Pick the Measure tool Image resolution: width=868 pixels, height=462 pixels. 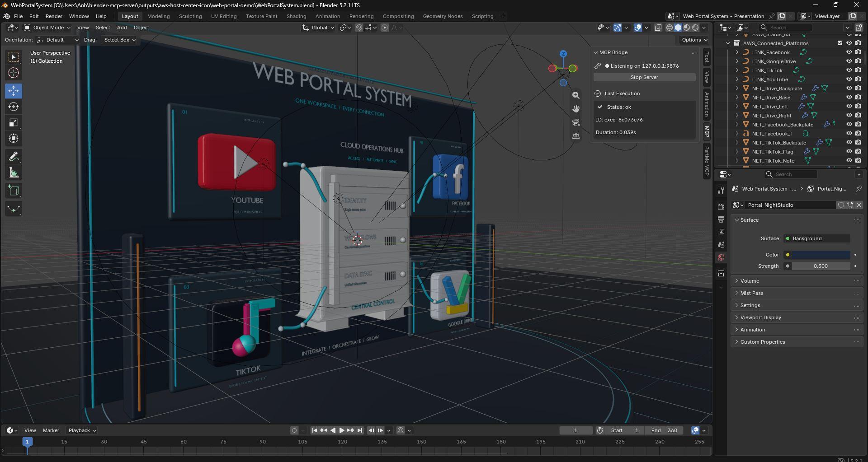(14, 173)
